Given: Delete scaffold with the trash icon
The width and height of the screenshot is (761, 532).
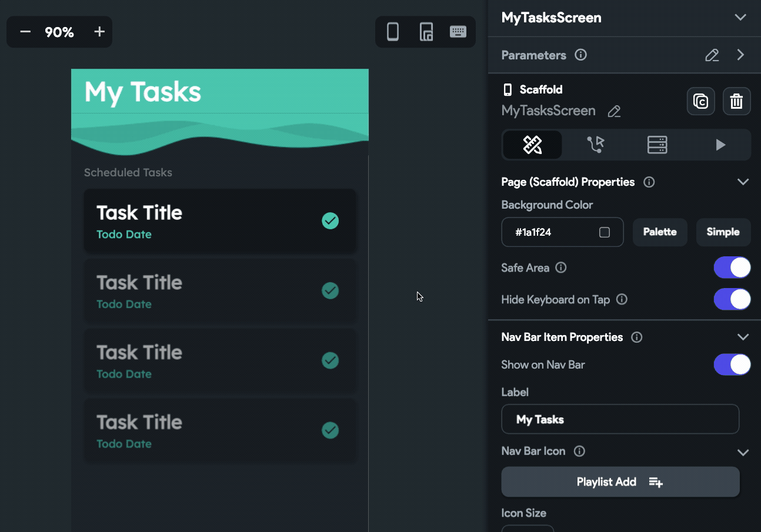Looking at the screenshot, I should coord(736,101).
